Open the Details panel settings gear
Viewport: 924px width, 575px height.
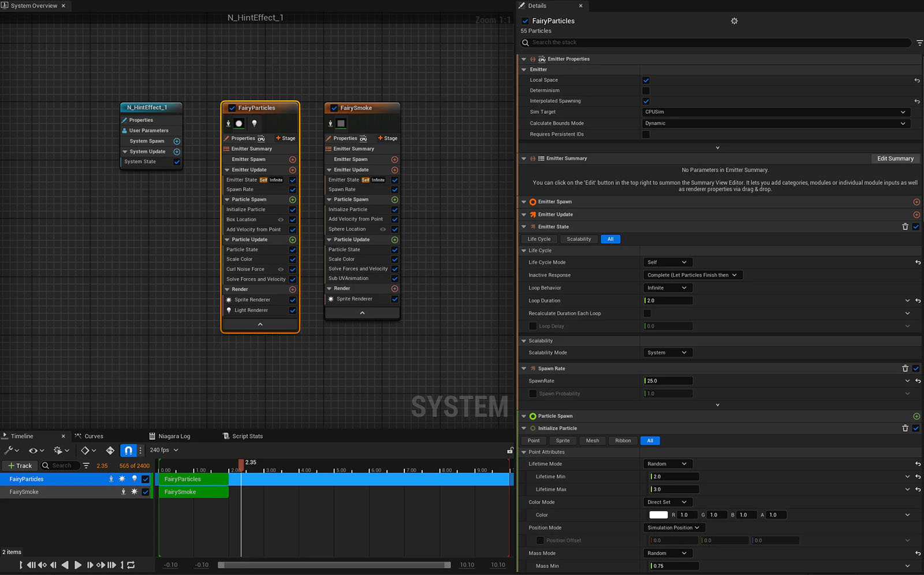(734, 21)
